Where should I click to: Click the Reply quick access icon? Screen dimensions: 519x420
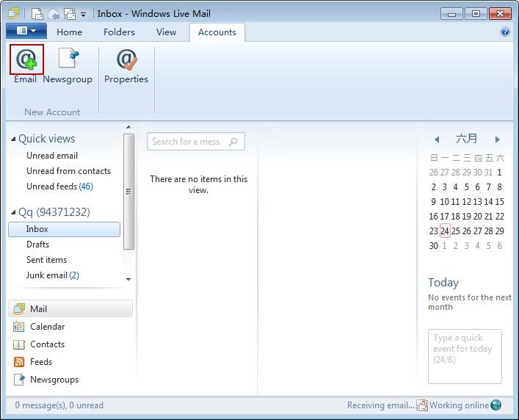[x=54, y=14]
